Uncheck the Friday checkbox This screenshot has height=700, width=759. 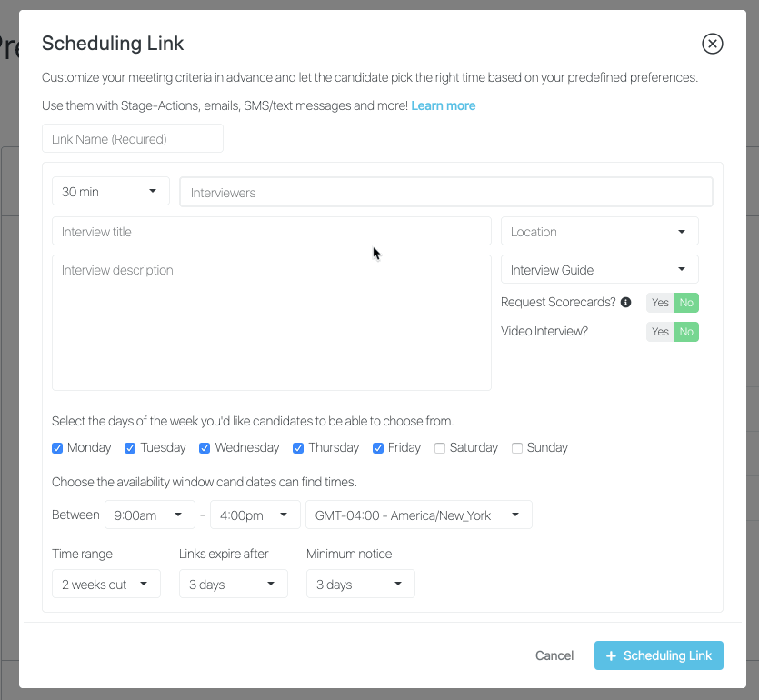click(x=378, y=448)
